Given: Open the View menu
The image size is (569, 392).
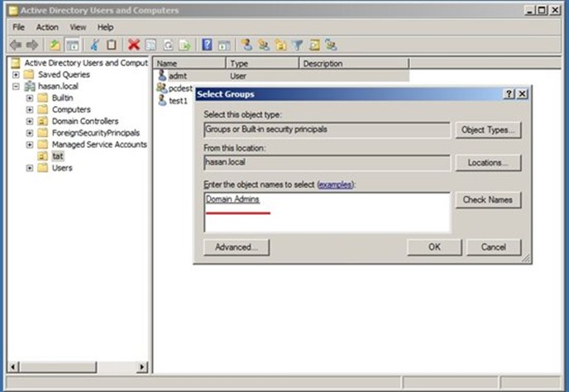Looking at the screenshot, I should [78, 27].
